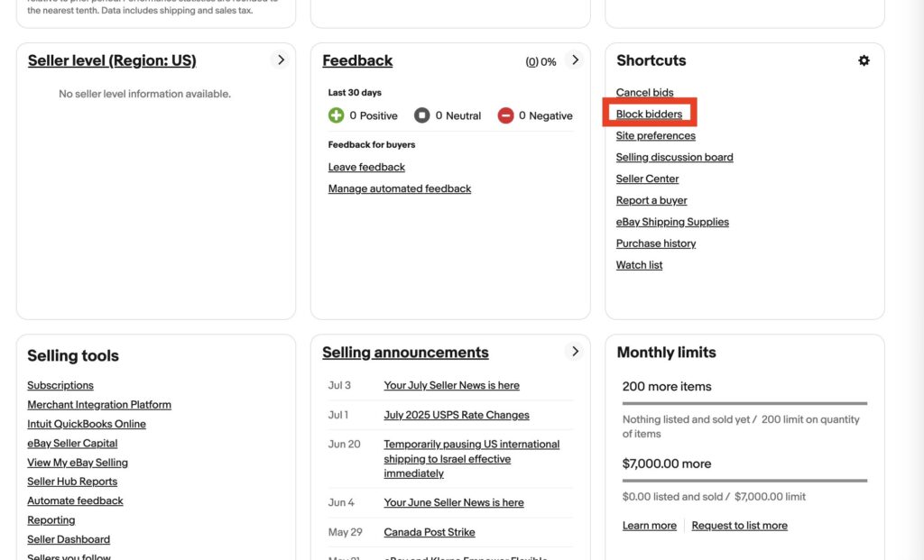This screenshot has width=924, height=560.
Task: Select Automate feedback tool
Action: (x=76, y=500)
